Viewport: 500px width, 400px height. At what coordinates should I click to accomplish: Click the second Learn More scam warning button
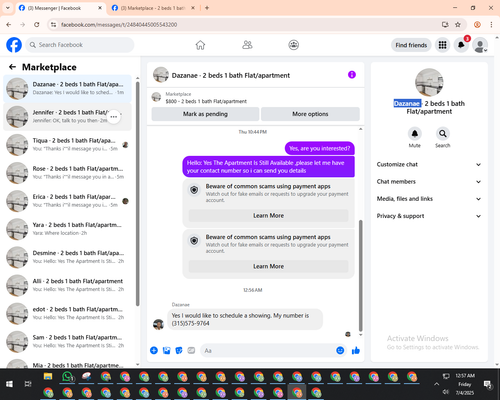tap(268, 266)
